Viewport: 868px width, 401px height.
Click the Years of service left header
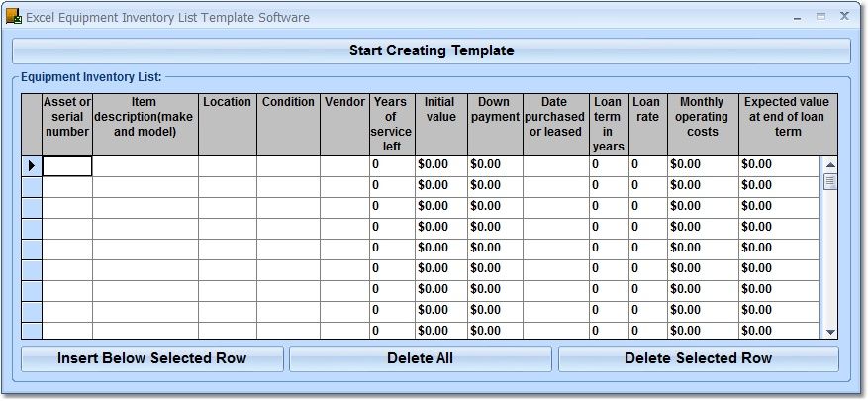[392, 125]
